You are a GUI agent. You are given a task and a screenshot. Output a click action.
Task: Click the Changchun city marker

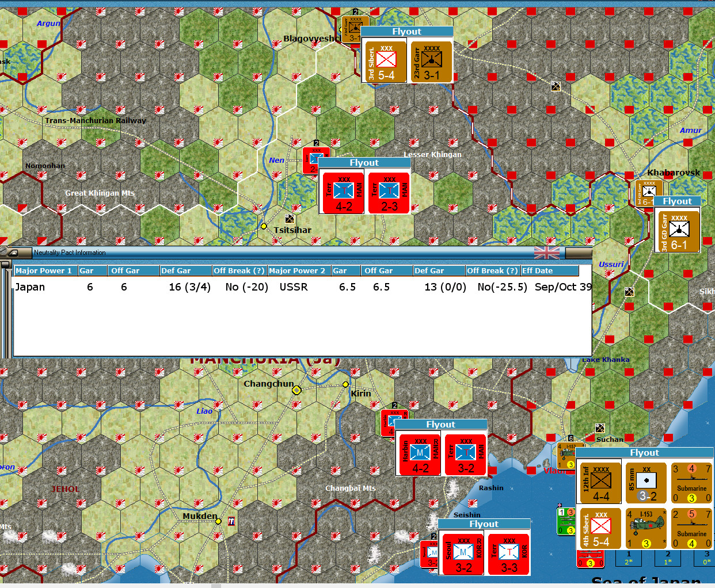tap(296, 390)
